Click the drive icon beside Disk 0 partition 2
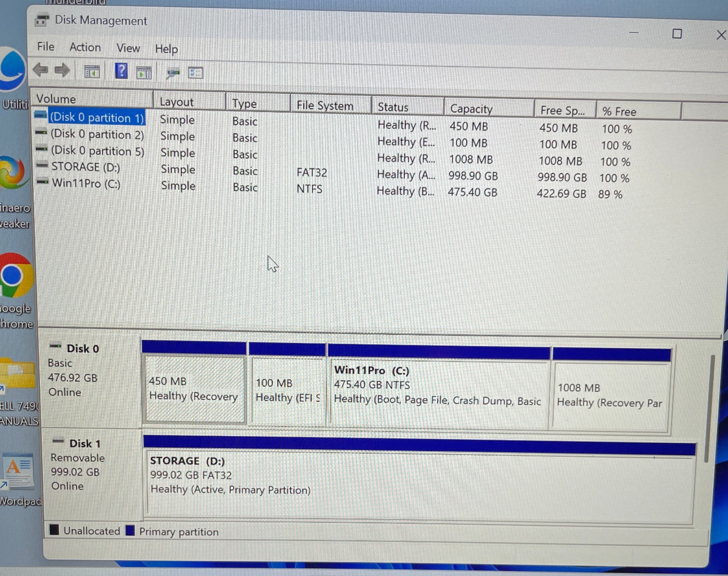728x576 pixels. pyautogui.click(x=41, y=132)
